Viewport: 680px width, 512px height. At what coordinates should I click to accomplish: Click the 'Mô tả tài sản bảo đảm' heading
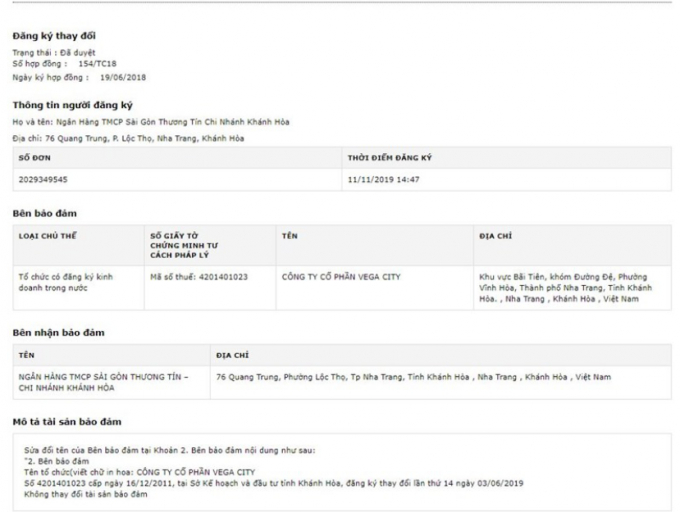[x=67, y=422]
